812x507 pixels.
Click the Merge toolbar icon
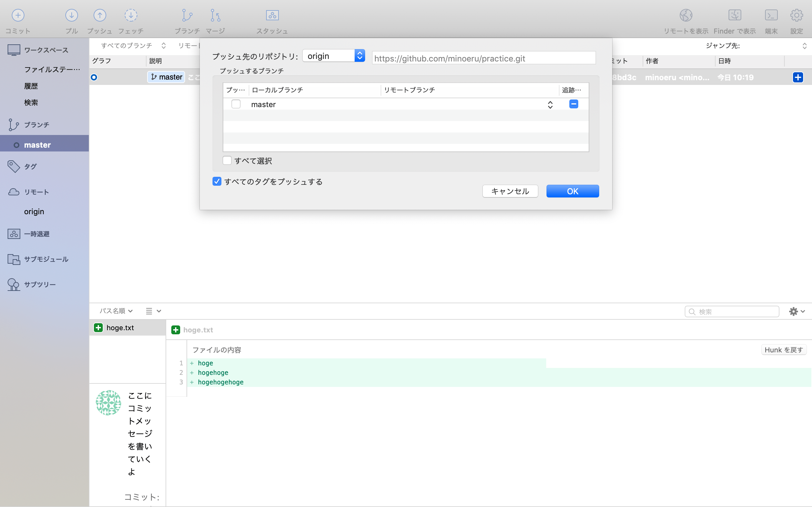(215, 16)
